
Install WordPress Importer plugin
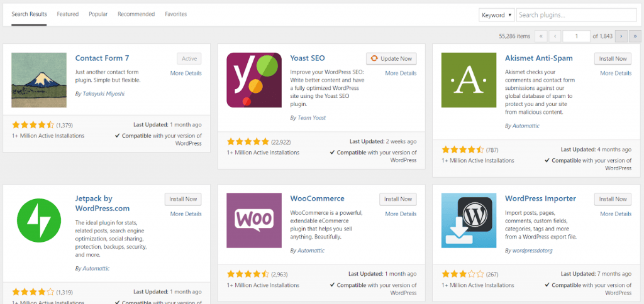click(613, 199)
